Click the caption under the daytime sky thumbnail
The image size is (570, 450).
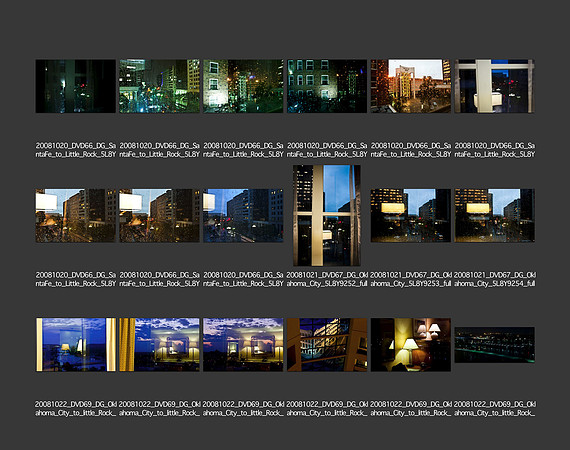[411, 150]
